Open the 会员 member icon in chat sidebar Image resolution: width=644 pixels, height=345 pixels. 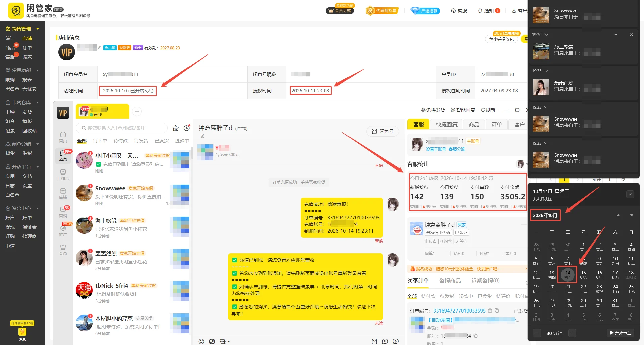point(63,250)
